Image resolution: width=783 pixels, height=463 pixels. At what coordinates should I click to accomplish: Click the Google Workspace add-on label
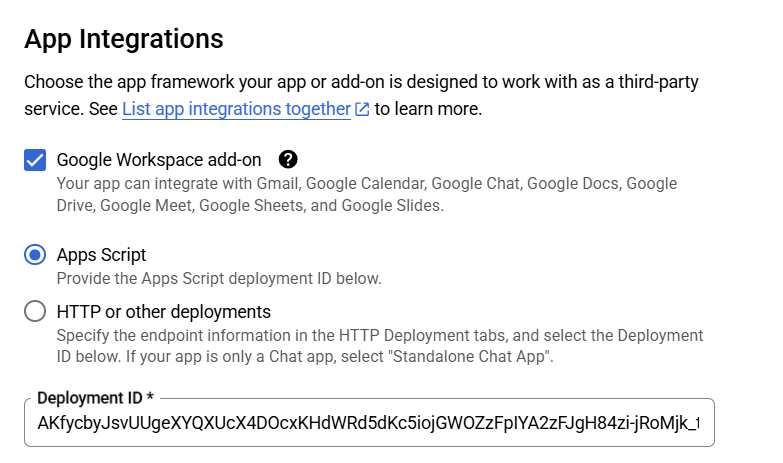pyautogui.click(x=159, y=160)
